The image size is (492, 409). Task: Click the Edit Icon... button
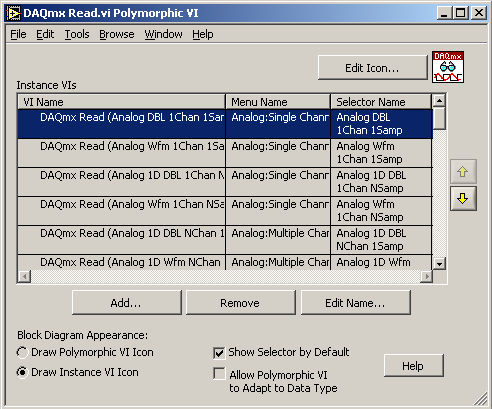click(x=373, y=68)
